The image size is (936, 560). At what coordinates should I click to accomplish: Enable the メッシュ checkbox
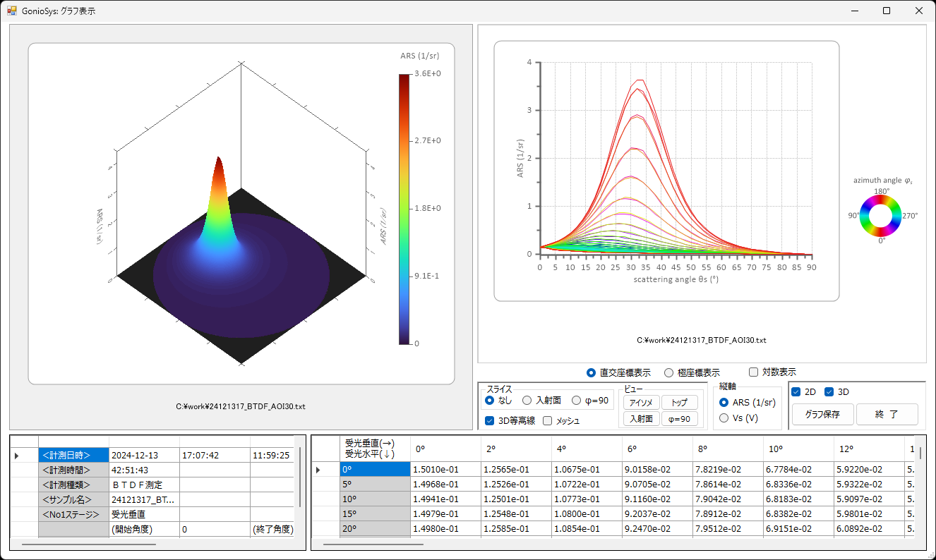[547, 421]
